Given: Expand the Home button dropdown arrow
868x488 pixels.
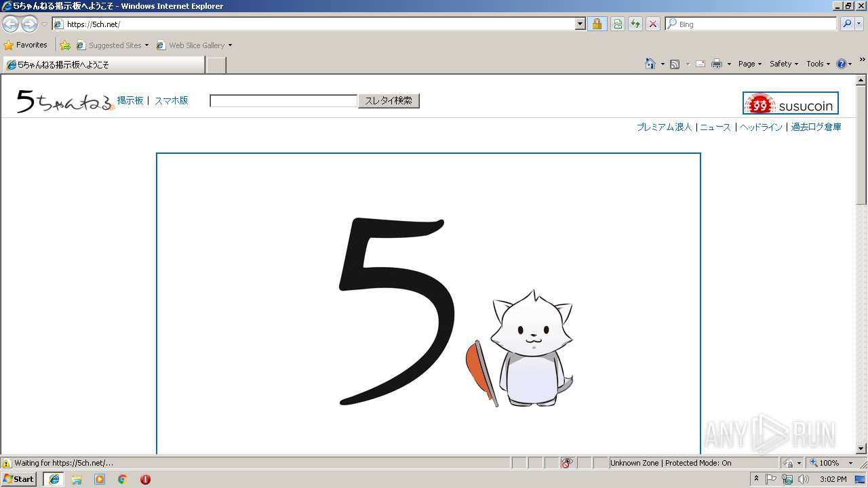Looking at the screenshot, I should 663,64.
